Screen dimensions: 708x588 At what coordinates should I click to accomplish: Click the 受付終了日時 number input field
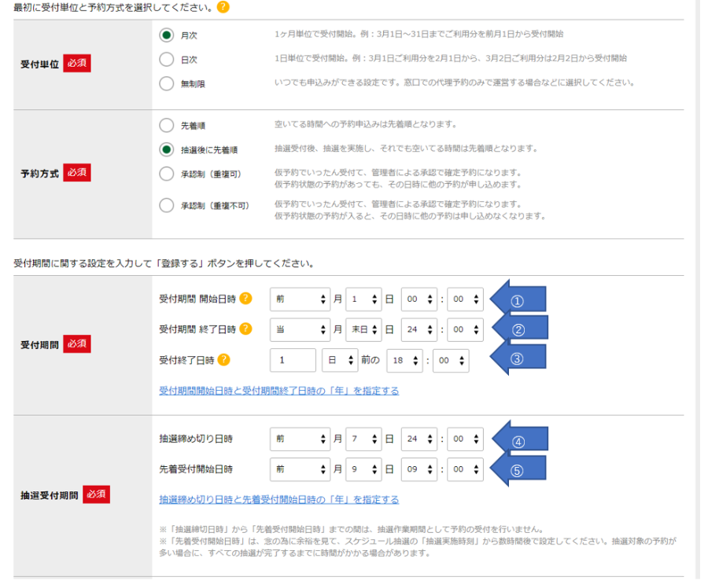pos(293,361)
